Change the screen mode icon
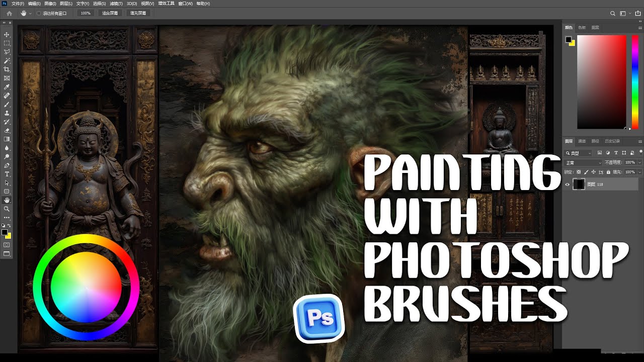Image resolution: width=644 pixels, height=362 pixels. point(7,254)
